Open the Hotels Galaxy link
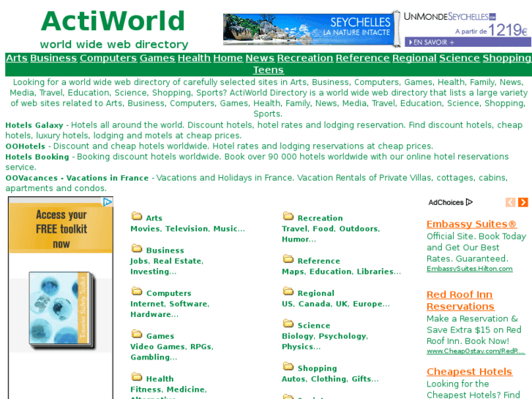The width and height of the screenshot is (532, 399). pos(34,125)
